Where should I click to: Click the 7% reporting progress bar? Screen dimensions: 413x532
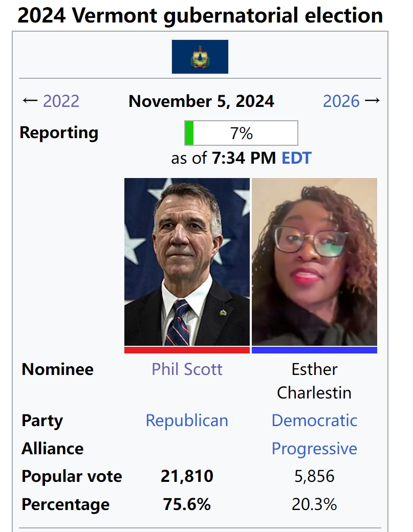tap(241, 133)
